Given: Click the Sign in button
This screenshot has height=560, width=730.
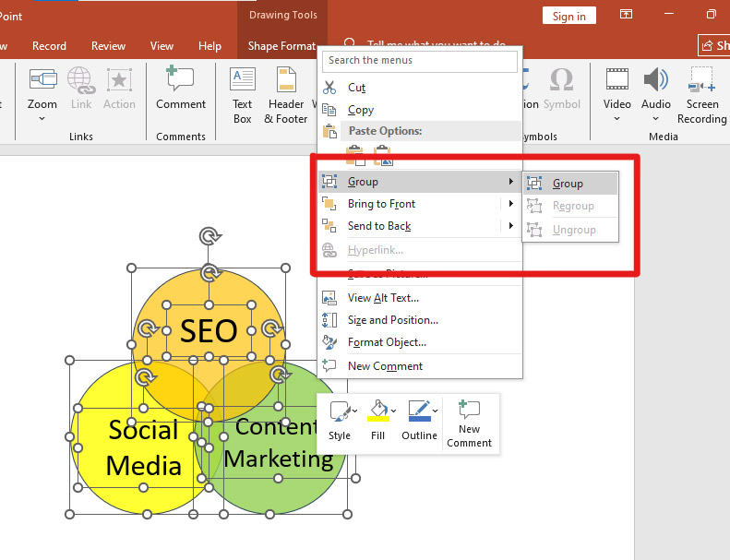Looking at the screenshot, I should (569, 16).
